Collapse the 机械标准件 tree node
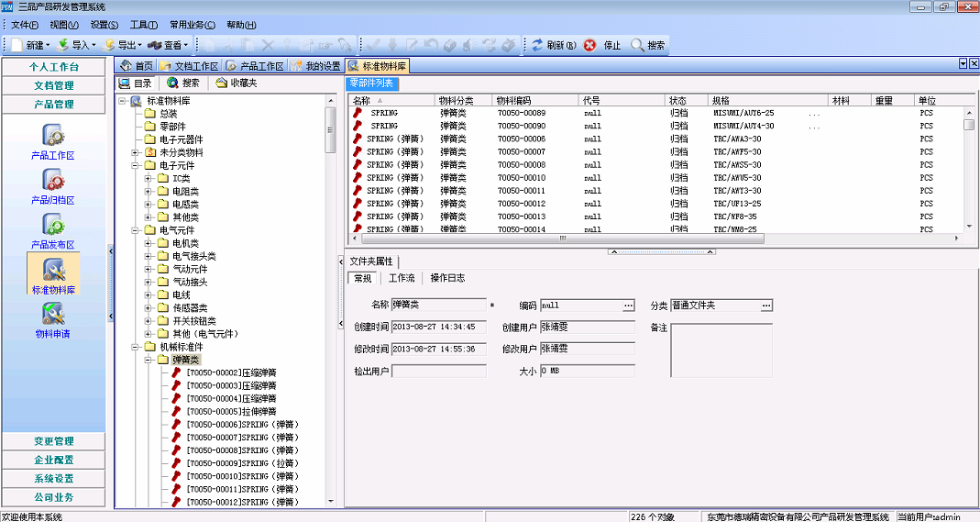 pyautogui.click(x=136, y=347)
